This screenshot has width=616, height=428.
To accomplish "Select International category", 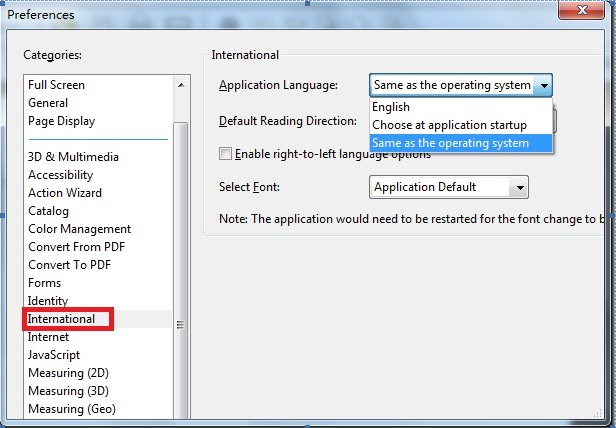I will click(61, 319).
